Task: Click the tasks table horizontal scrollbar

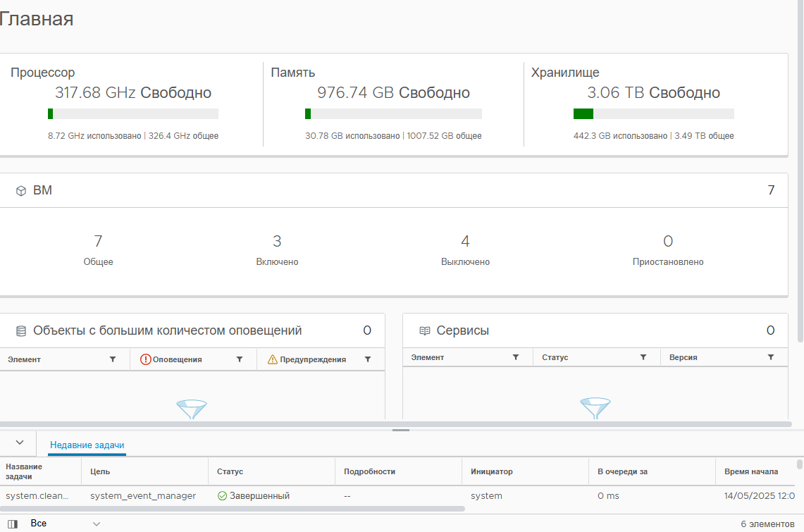Action: [x=233, y=509]
